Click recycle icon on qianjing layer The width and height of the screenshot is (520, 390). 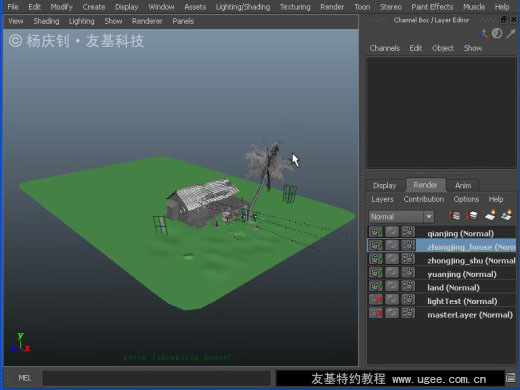pyautogui.click(x=392, y=232)
